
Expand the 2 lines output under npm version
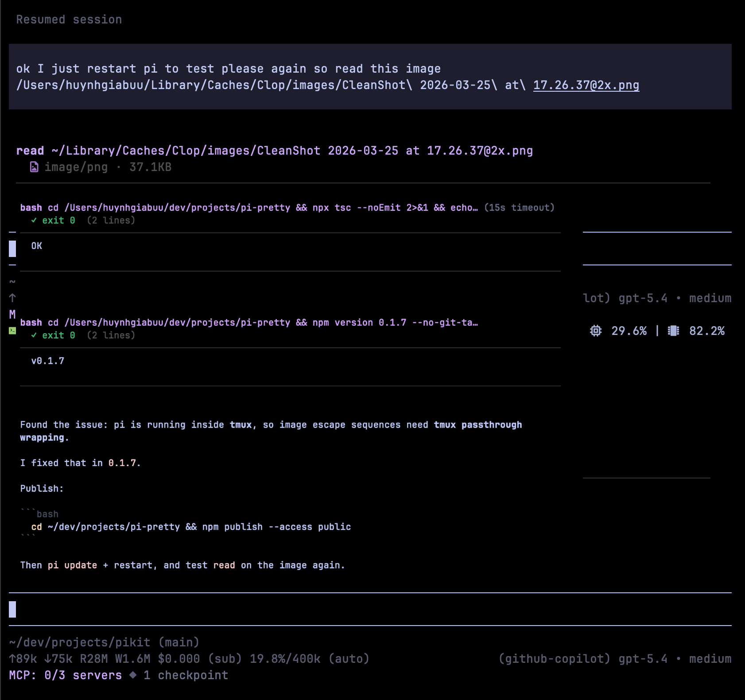pos(112,335)
